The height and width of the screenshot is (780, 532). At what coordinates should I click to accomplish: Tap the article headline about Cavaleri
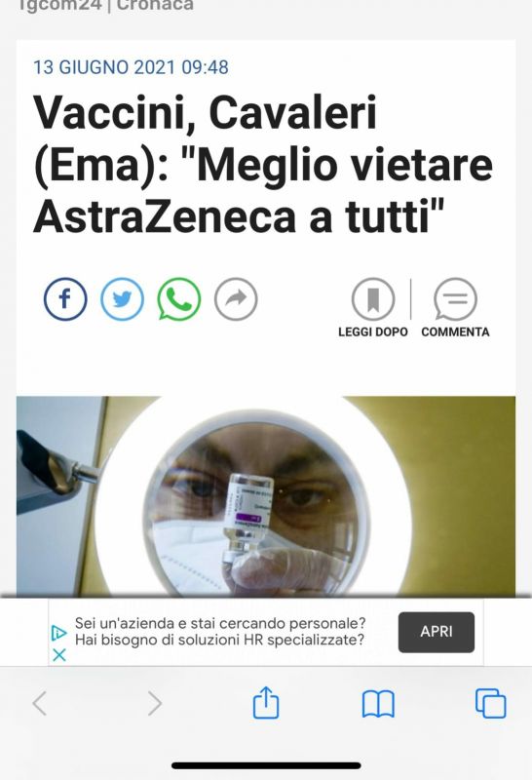(263, 164)
